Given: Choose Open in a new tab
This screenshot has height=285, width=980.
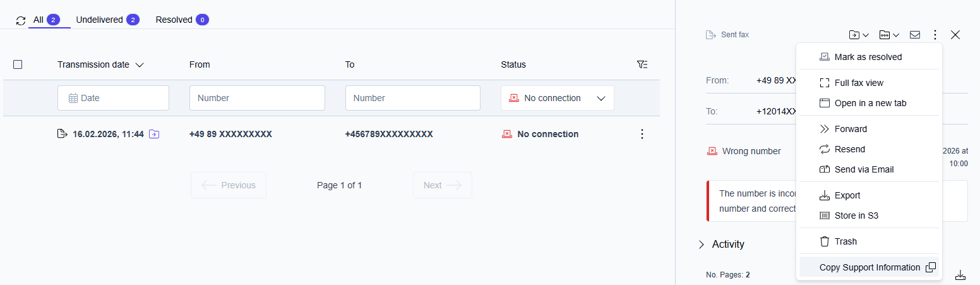Looking at the screenshot, I should click(x=869, y=103).
